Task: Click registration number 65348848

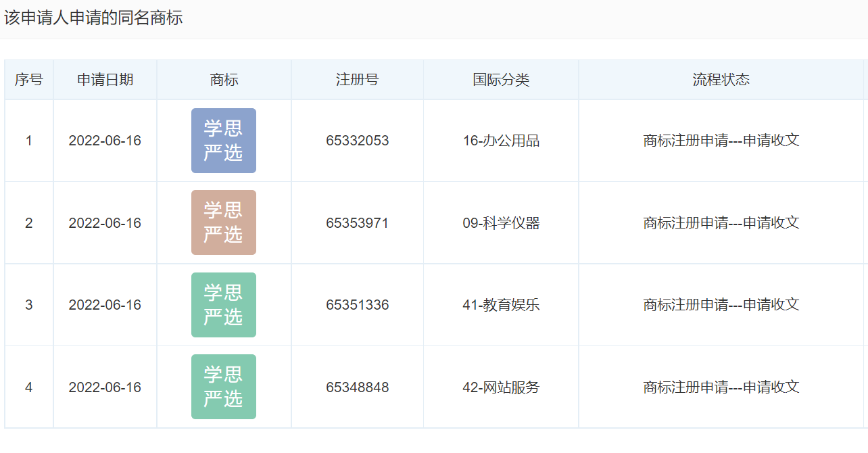Action: coord(357,387)
